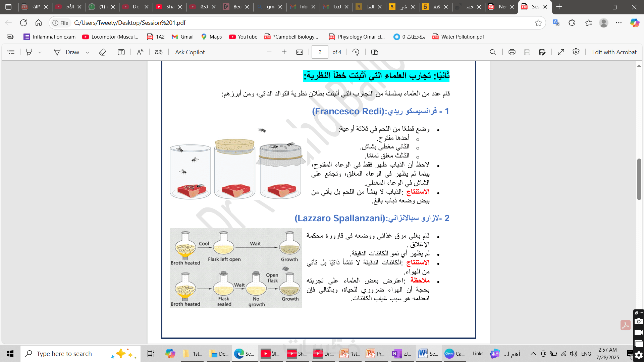
Task: Toggle Add text tool
Action: pos(121,52)
